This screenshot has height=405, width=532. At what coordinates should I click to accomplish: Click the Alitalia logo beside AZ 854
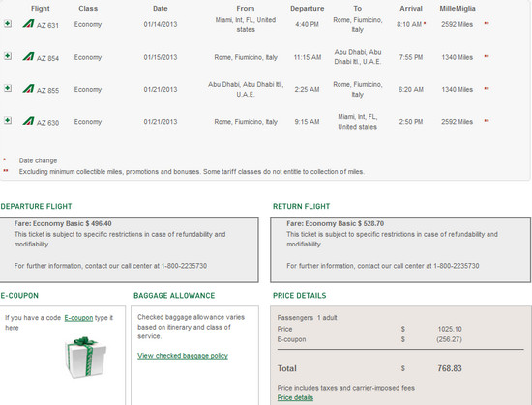pyautogui.click(x=28, y=56)
